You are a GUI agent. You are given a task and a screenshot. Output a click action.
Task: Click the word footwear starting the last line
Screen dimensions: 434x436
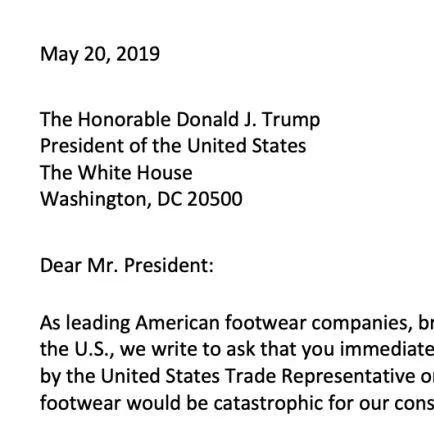[x=80, y=403]
